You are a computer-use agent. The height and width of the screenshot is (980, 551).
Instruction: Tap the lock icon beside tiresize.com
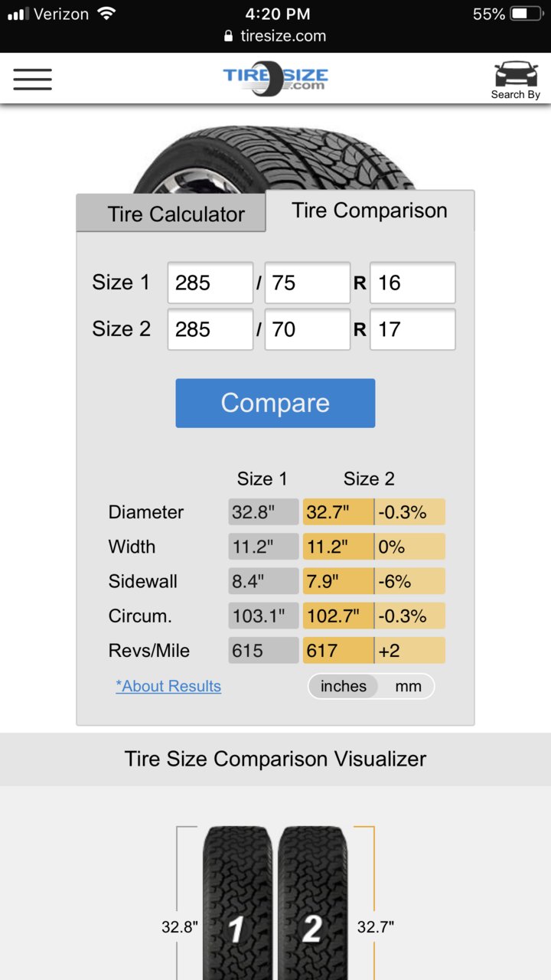pos(228,36)
